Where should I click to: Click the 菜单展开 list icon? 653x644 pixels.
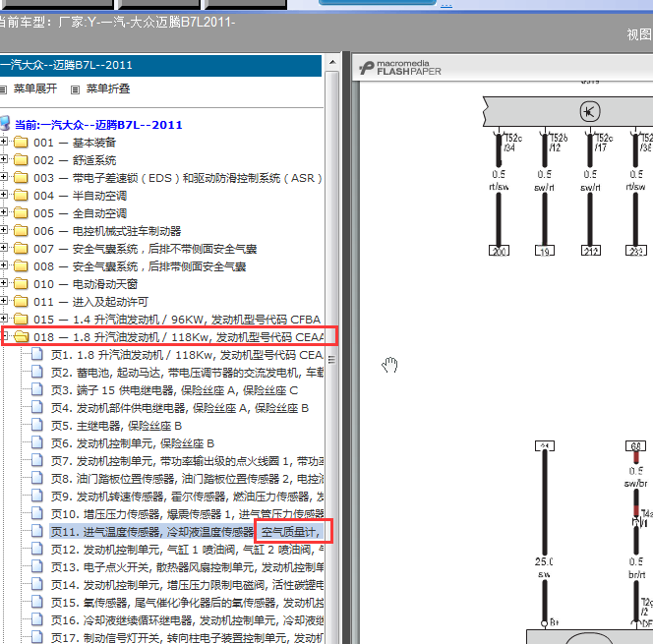(3, 89)
